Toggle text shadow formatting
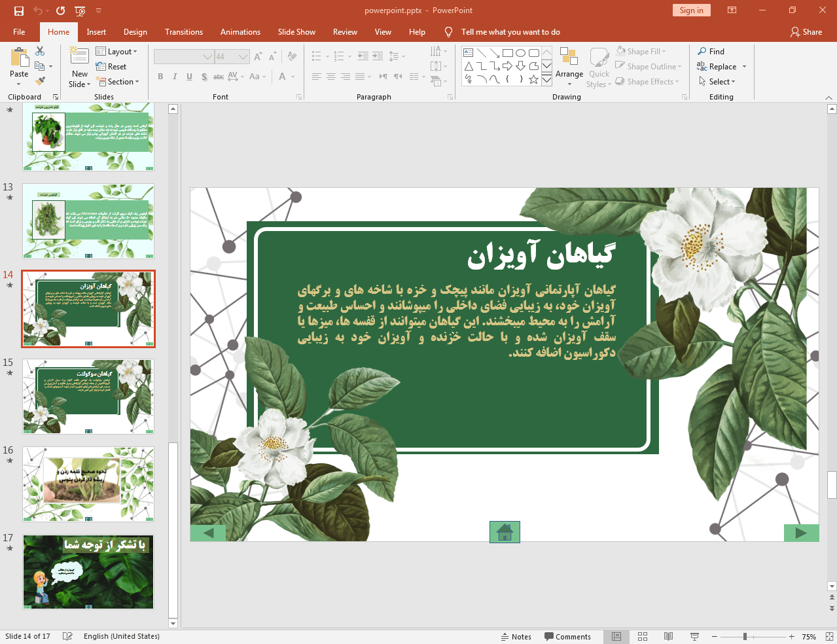 [204, 77]
